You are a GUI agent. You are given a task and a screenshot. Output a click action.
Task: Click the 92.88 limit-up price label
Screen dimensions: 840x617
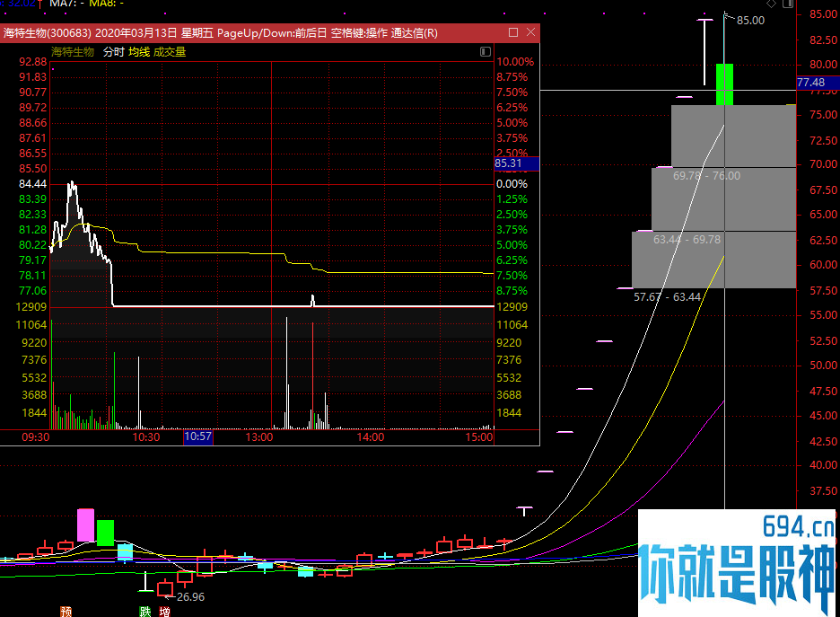point(32,62)
